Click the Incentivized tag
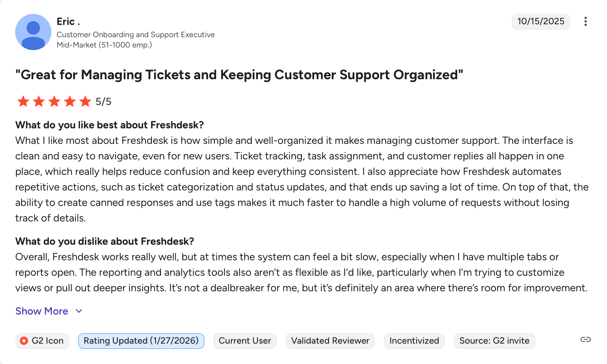607x364 pixels. point(414,341)
